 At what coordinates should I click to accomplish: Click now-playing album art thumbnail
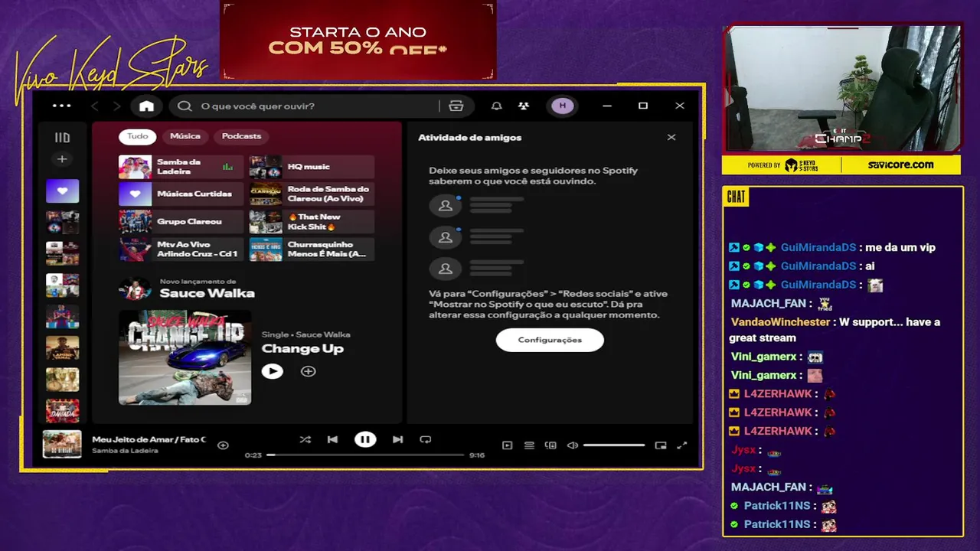[x=62, y=445]
